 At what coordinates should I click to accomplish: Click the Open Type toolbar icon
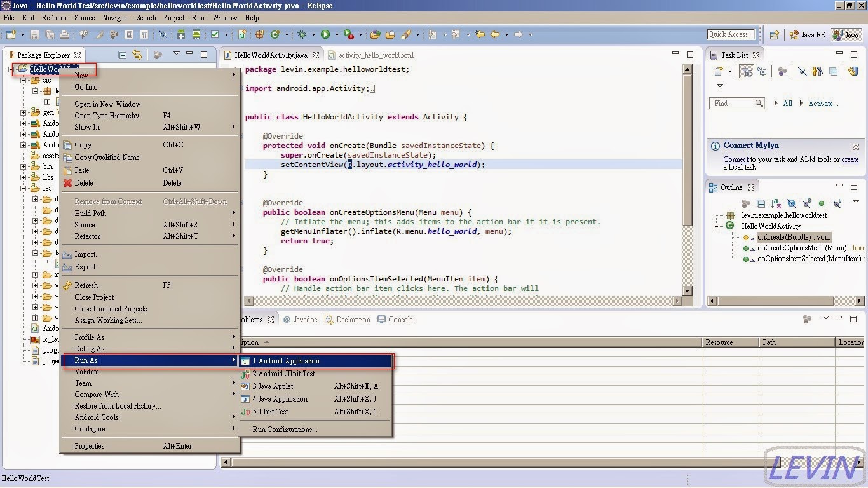376,34
